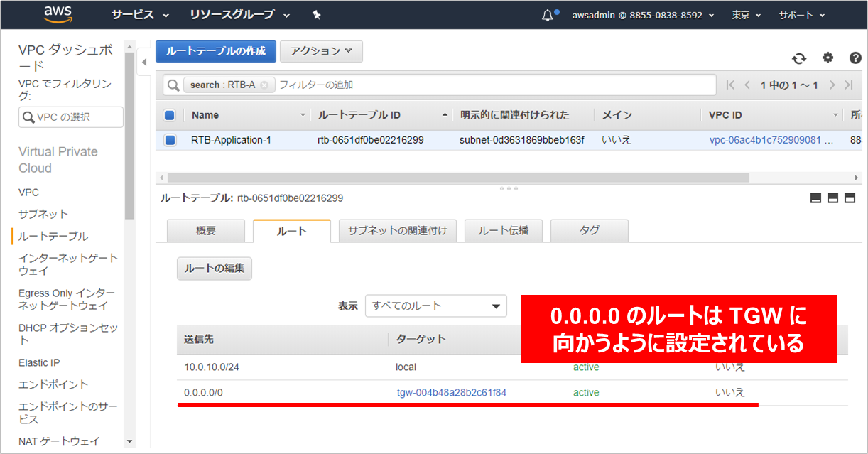The height and width of the screenshot is (454, 868).
Task: Click the ルートテーブルの作成 button
Action: [215, 51]
